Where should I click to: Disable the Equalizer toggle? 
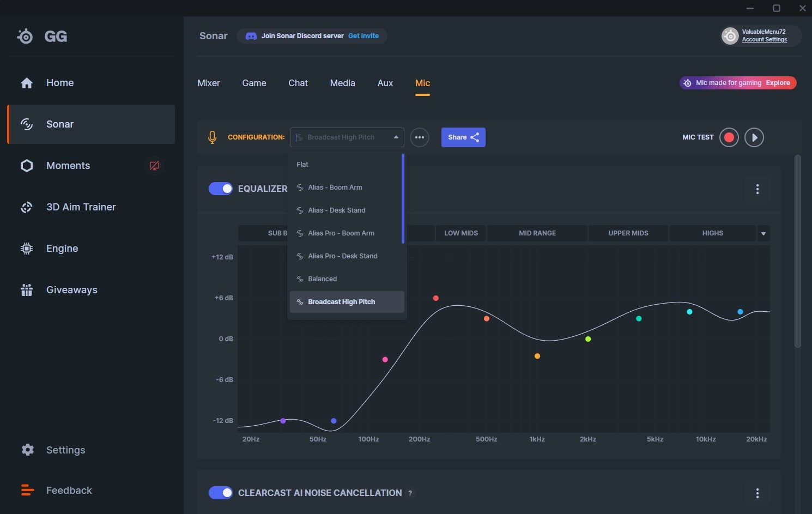coord(221,189)
